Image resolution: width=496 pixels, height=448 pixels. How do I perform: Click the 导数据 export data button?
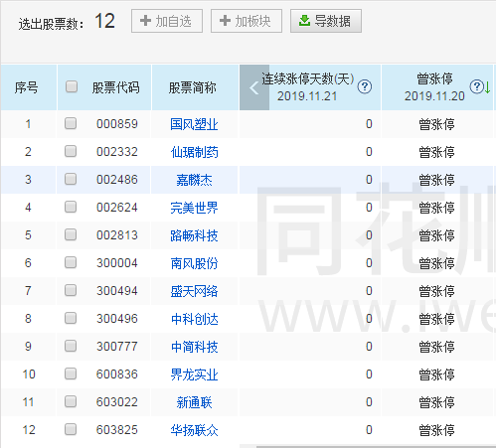tap(326, 21)
